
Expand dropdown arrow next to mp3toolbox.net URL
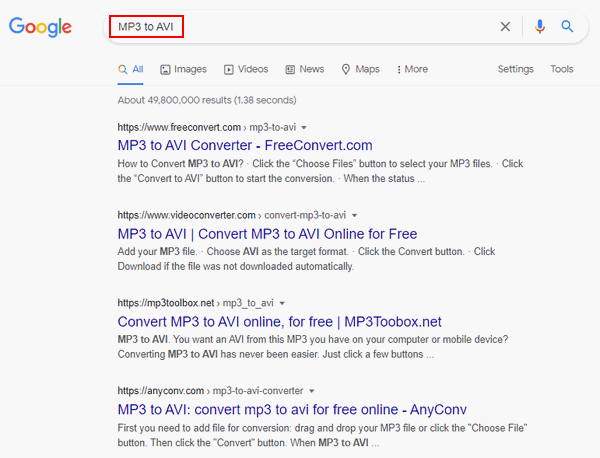pos(282,303)
